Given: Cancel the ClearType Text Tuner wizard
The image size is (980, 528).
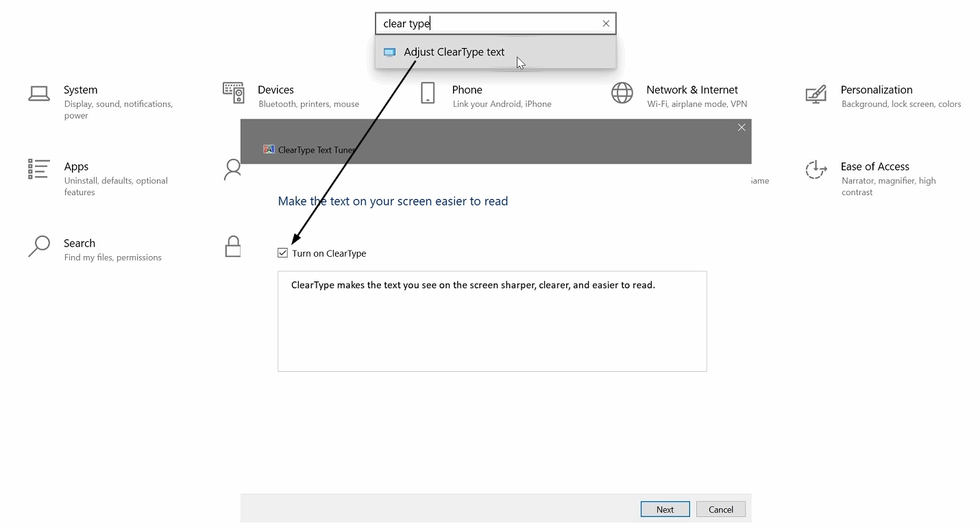Looking at the screenshot, I should coord(721,510).
